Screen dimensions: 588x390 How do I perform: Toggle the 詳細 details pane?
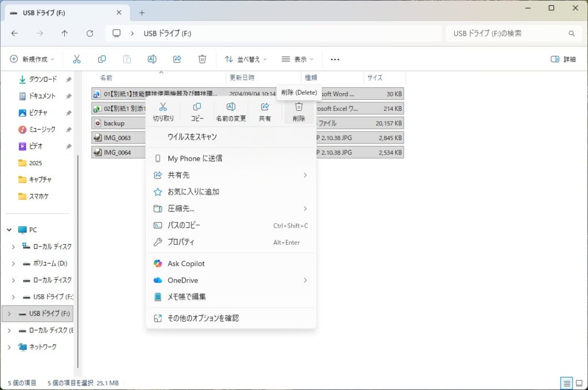563,59
